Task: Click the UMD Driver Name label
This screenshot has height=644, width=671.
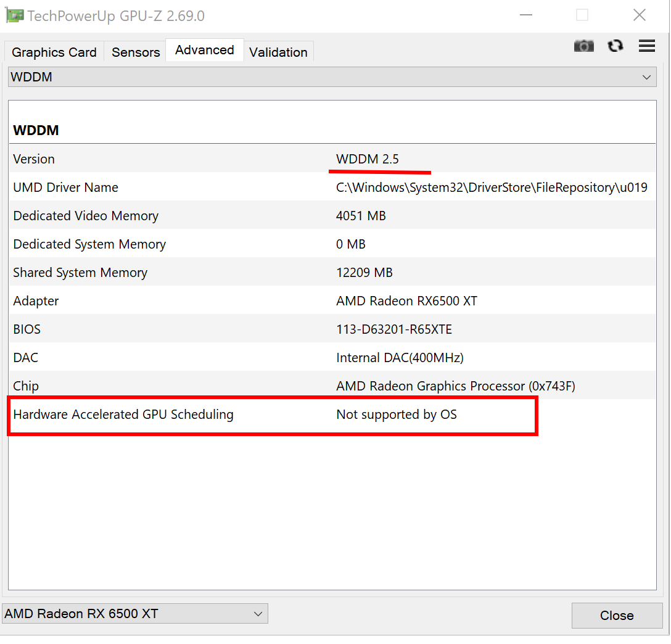Action: click(65, 188)
